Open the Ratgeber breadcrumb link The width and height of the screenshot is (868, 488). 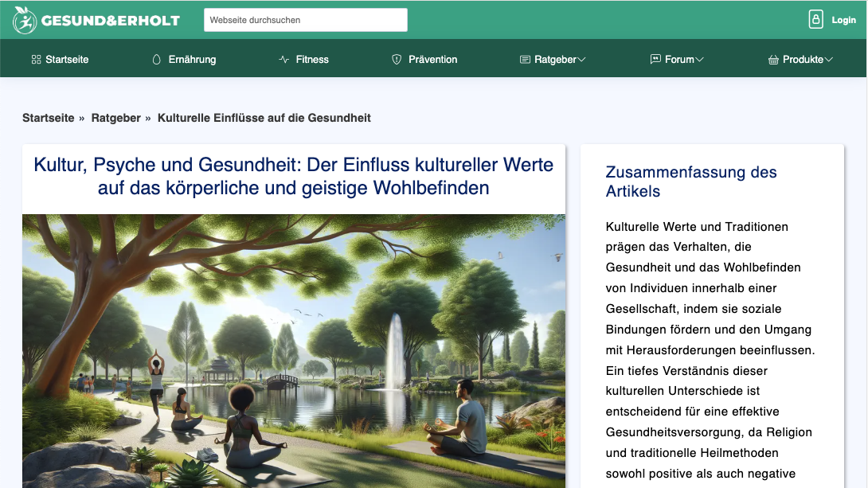click(115, 117)
